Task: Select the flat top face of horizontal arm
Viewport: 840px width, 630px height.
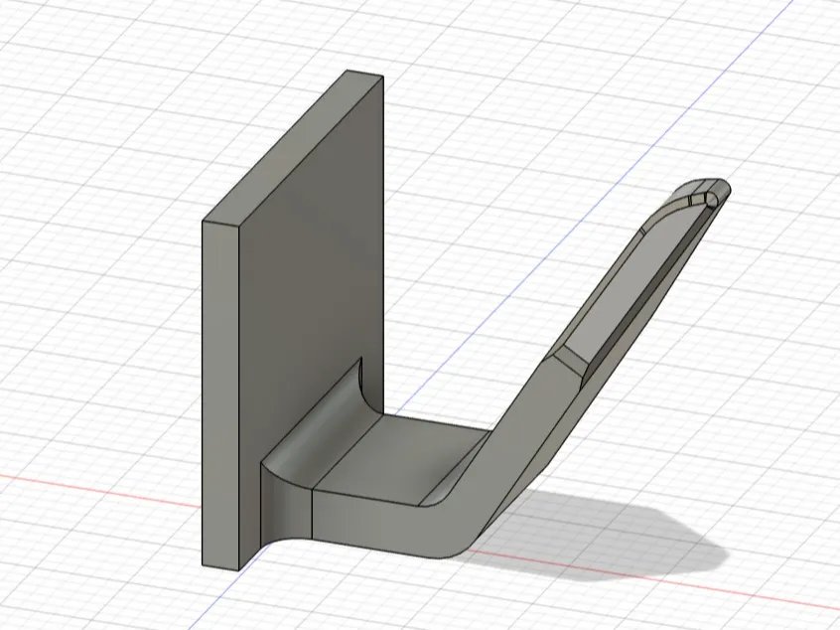Action: click(402, 458)
